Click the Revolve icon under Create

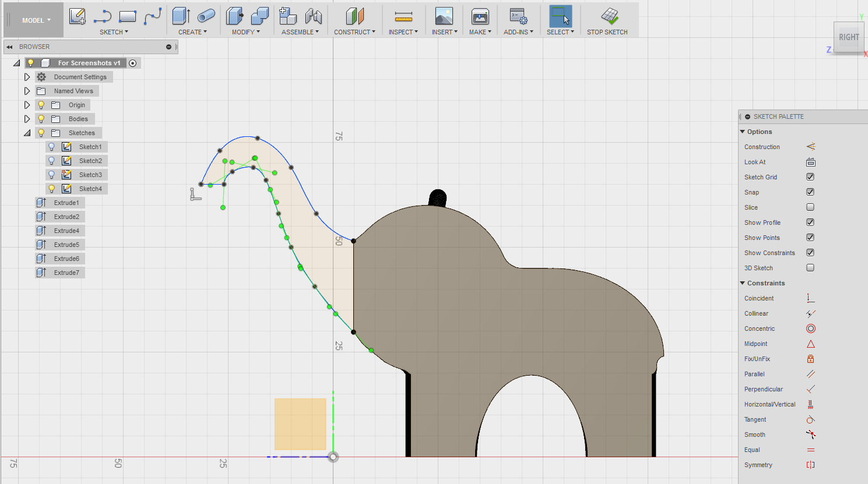pyautogui.click(x=206, y=16)
